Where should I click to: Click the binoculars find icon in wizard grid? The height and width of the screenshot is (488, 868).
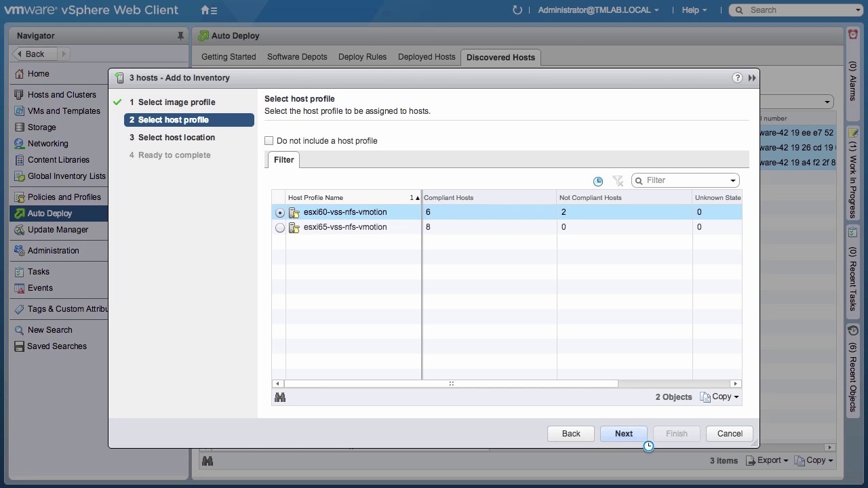[x=280, y=397]
